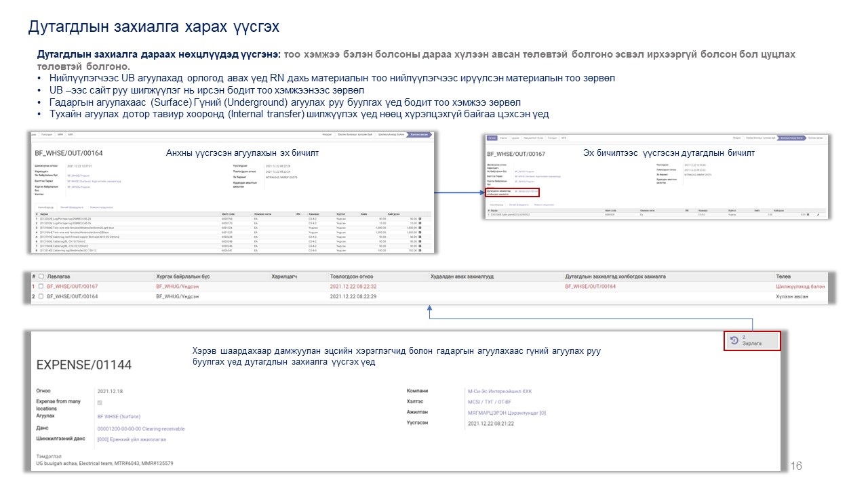Click the highlighted purple button in 00167 toolbar
The height and width of the screenshot is (488, 868).
coord(491,138)
